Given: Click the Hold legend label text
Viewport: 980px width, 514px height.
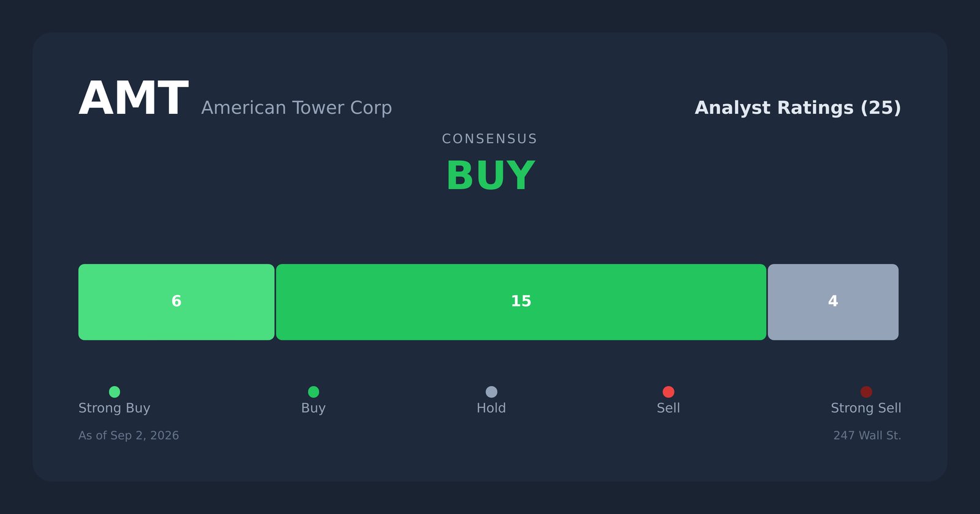Looking at the screenshot, I should coord(491,408).
